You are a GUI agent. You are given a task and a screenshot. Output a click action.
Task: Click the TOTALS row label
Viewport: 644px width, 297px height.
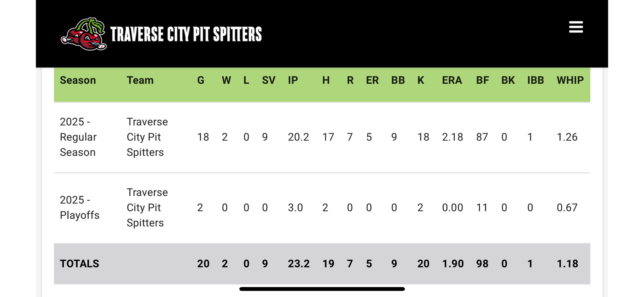(80, 264)
